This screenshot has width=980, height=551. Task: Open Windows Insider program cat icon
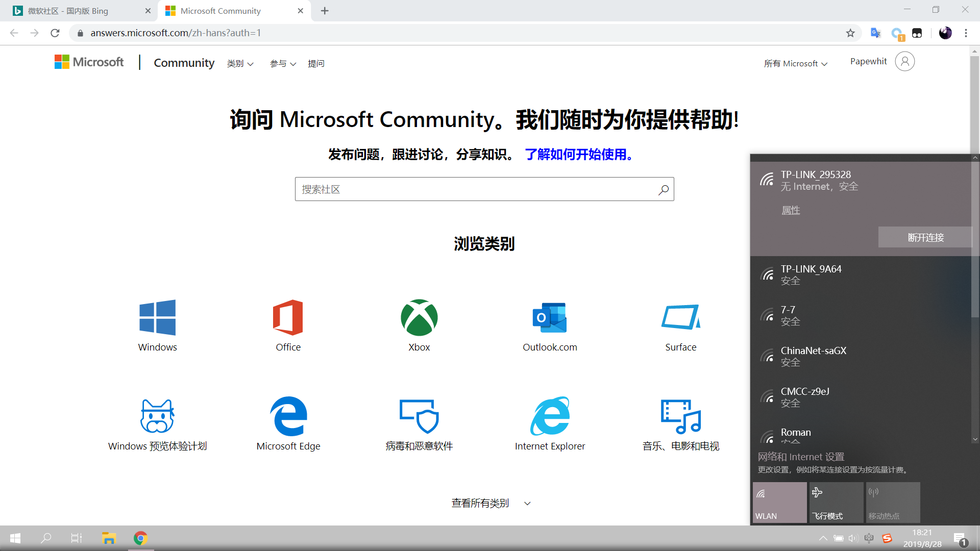157,416
